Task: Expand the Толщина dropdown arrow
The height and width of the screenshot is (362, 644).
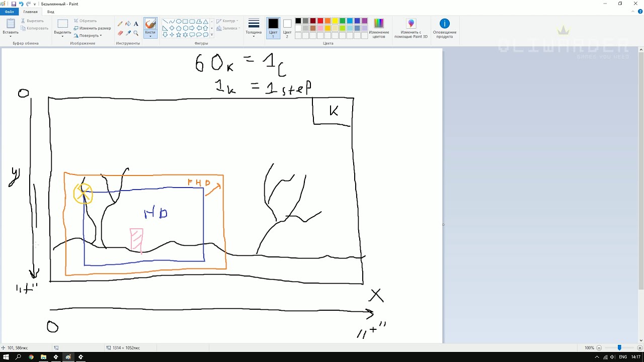Action: coord(254,36)
